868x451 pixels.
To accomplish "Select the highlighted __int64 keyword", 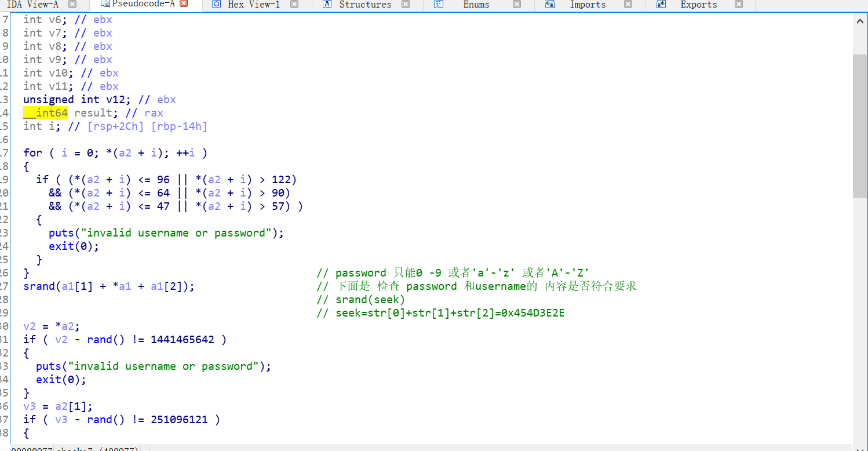I will click(x=45, y=112).
